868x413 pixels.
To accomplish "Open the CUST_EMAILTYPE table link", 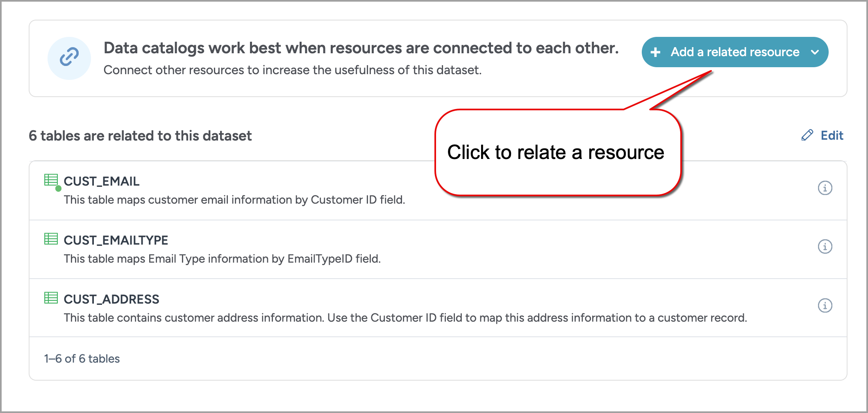I will 116,240.
